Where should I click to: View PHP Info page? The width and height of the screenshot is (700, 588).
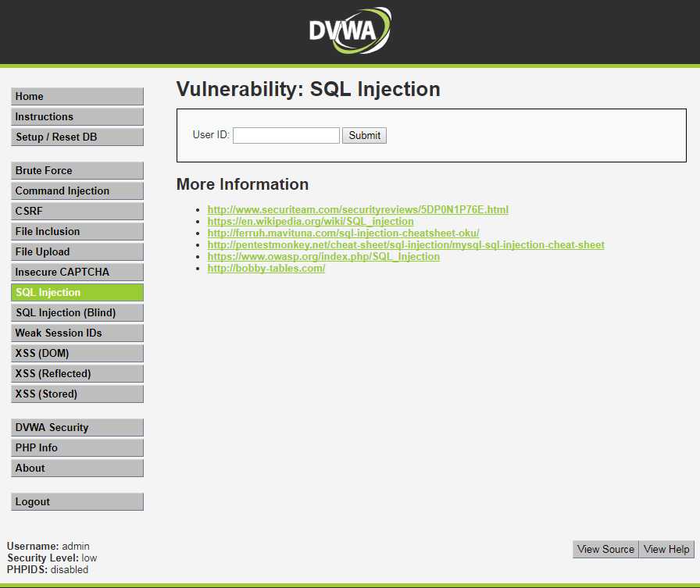pyautogui.click(x=77, y=448)
